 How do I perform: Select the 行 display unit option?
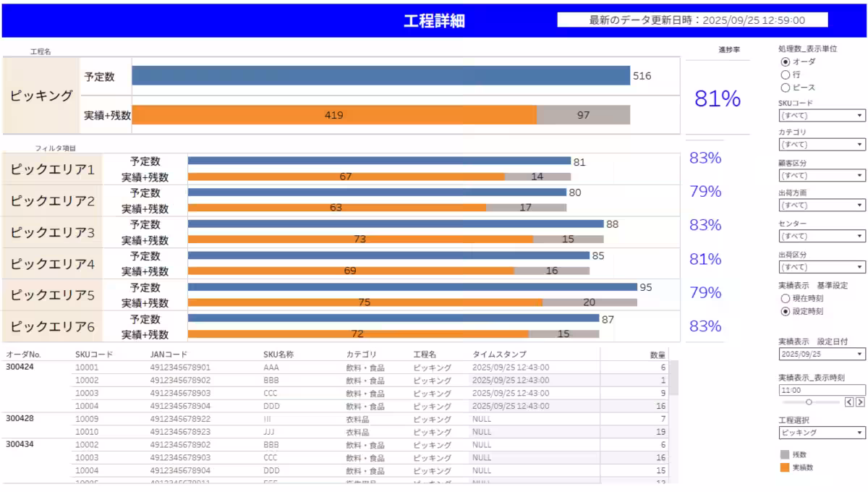point(785,75)
